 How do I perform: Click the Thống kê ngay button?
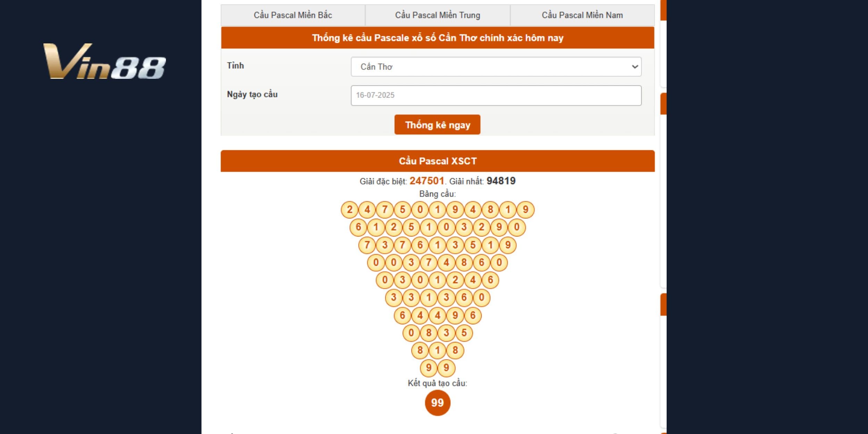point(437,125)
